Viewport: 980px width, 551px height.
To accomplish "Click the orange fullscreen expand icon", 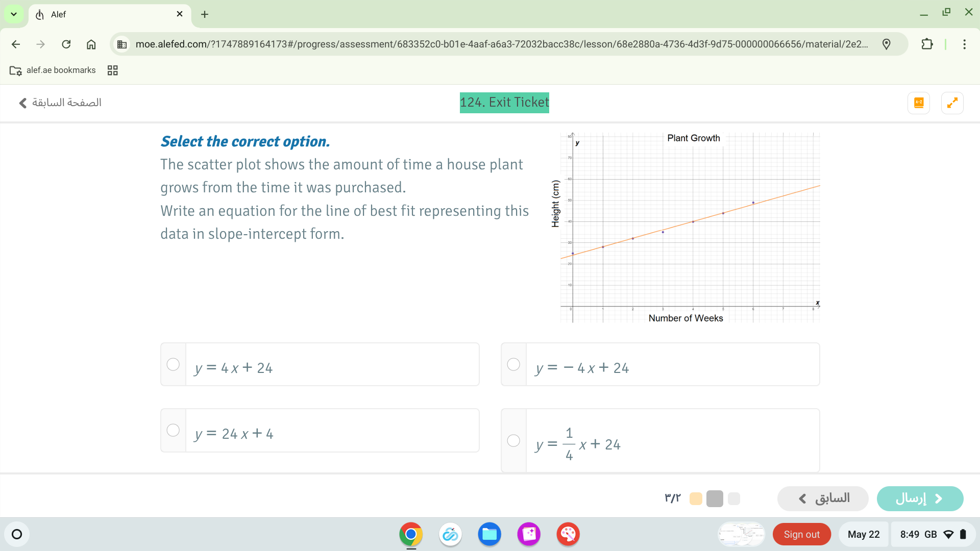I will click(952, 103).
